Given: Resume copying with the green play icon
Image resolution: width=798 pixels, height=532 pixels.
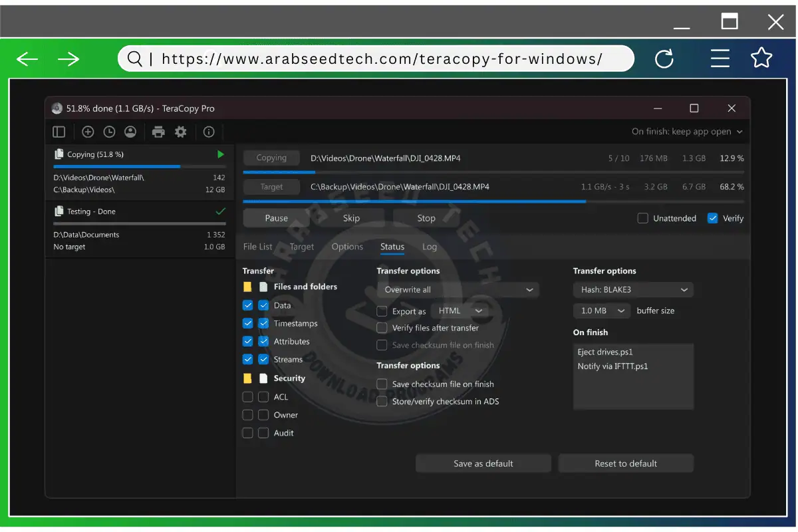Looking at the screenshot, I should pos(219,154).
